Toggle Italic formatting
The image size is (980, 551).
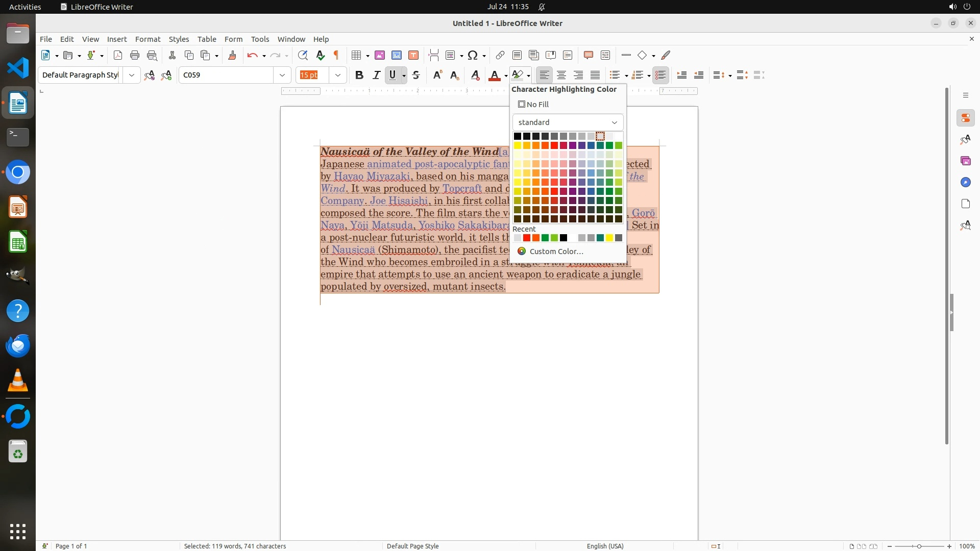pos(376,76)
